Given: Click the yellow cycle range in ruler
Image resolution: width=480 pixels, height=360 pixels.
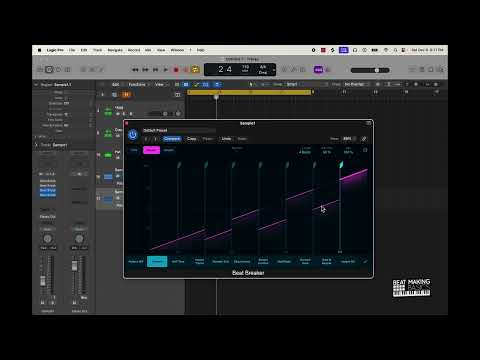Looking at the screenshot, I should pos(249,92).
